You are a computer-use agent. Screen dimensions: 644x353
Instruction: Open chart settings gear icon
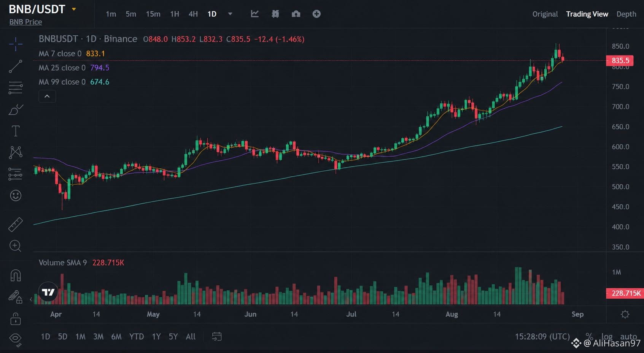[625, 314]
